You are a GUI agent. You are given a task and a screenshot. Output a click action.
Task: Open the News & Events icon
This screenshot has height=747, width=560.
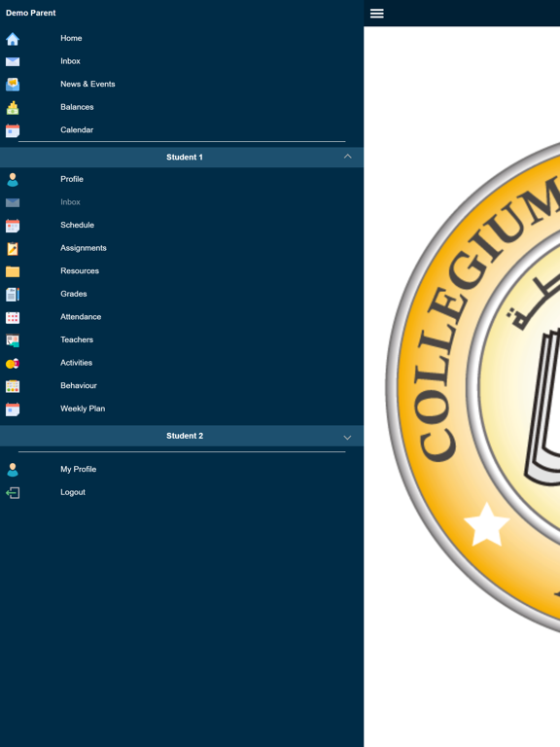pyautogui.click(x=13, y=85)
